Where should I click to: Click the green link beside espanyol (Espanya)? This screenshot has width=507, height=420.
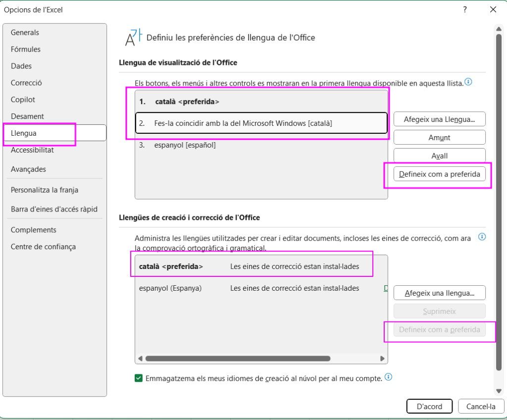coord(386,288)
